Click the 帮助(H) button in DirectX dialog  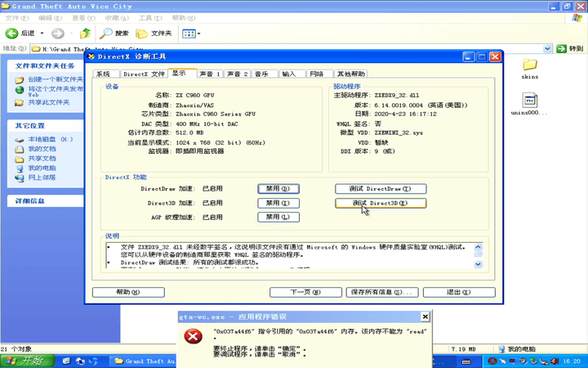128,292
